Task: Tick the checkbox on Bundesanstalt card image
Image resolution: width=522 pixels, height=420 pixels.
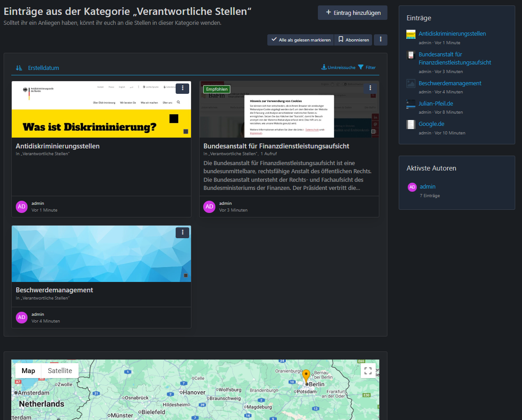Action: coord(373,131)
